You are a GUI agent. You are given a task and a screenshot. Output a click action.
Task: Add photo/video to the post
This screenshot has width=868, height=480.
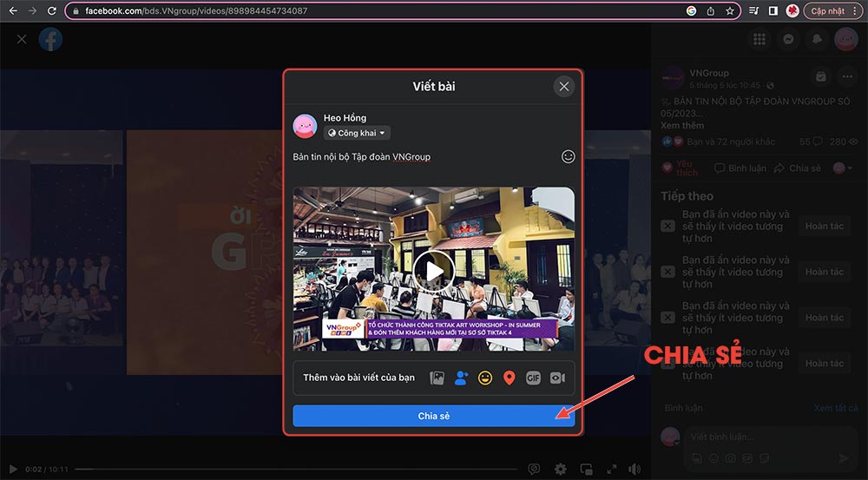[x=437, y=378]
